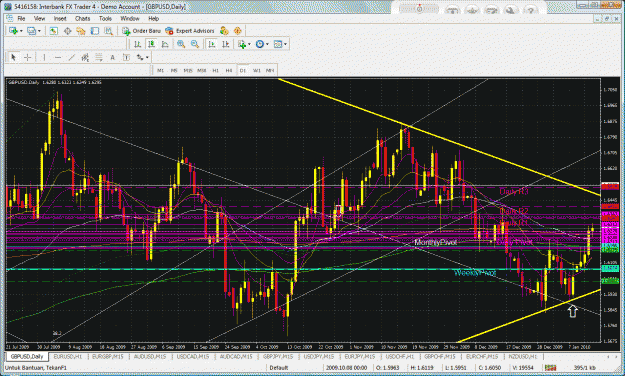
Task: Toggle chart shift
Action: pyautogui.click(x=226, y=44)
